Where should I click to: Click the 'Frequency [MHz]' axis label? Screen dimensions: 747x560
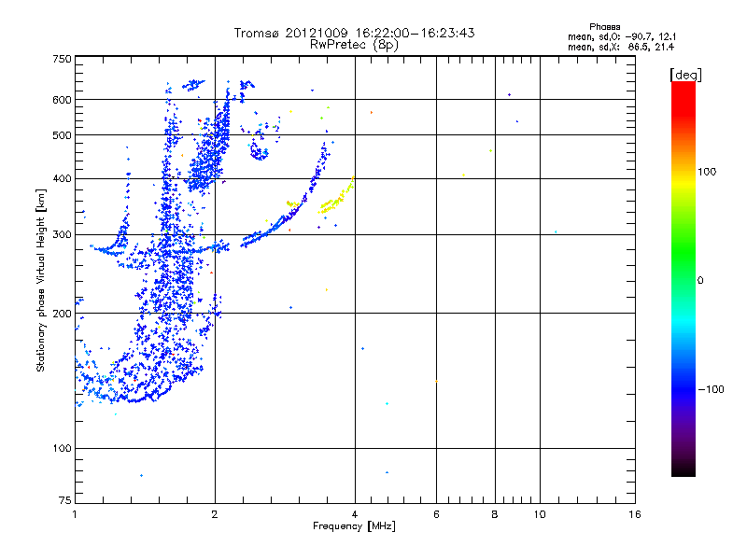coord(354,526)
